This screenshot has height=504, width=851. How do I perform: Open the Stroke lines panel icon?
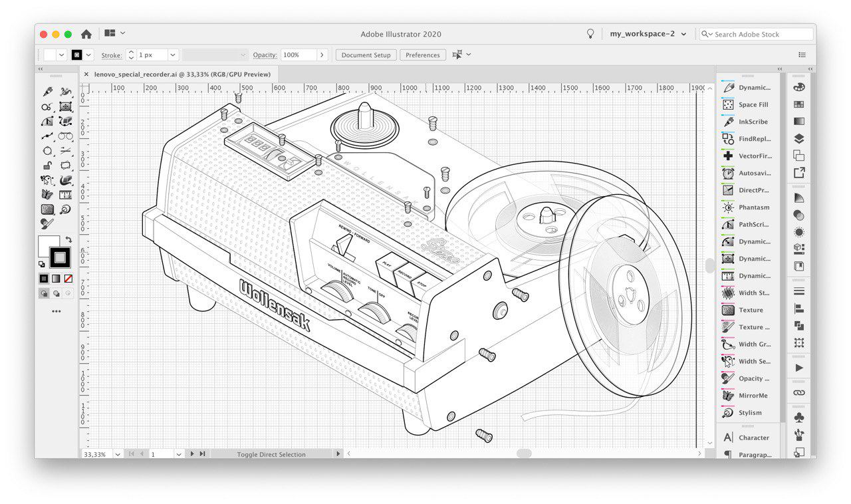pos(798,291)
